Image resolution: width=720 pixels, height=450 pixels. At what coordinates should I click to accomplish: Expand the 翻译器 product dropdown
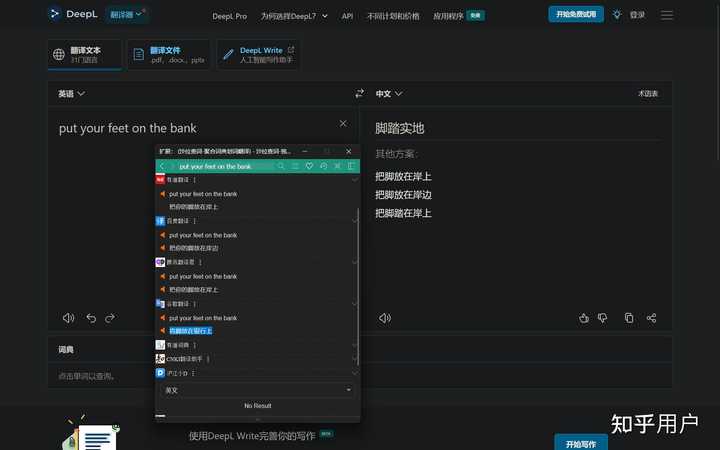[x=126, y=15]
